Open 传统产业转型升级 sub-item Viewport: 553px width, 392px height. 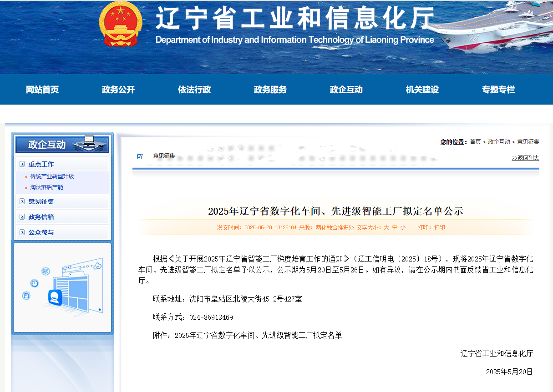(x=52, y=176)
